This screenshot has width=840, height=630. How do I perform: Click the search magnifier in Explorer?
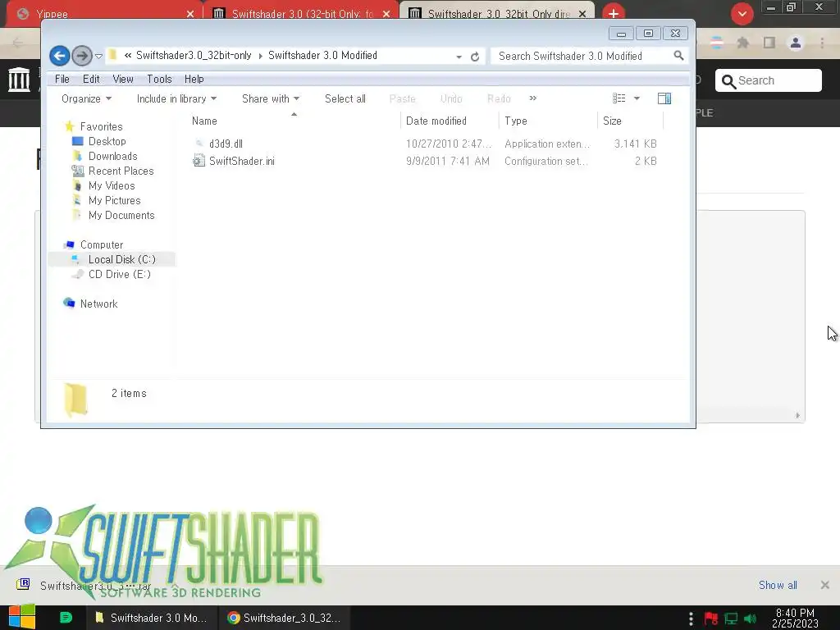coord(678,56)
